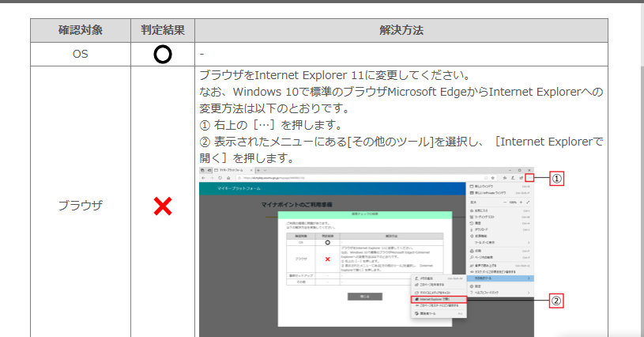Image resolution: width=644 pixels, height=337 pixels.
Task: Click the circled number ② callout marker
Action: [x=556, y=301]
